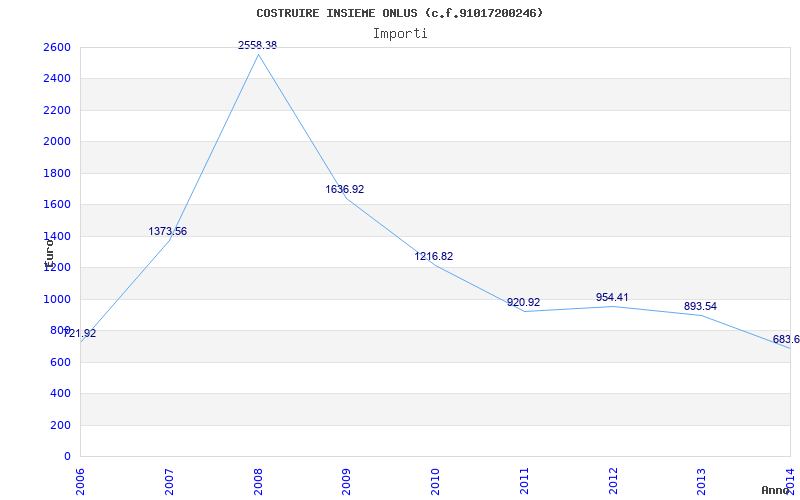The image size is (800, 500).
Task: Select the 893.54 data label
Action: coord(701,307)
